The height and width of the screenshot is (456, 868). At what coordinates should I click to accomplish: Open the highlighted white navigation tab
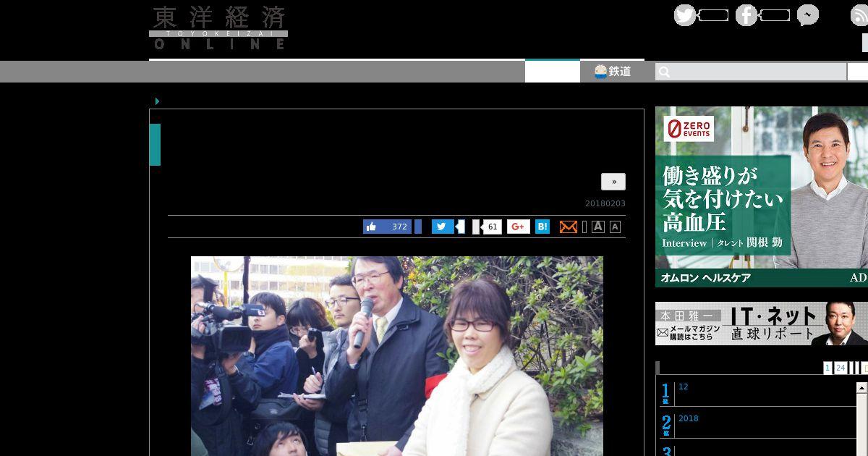[553, 71]
